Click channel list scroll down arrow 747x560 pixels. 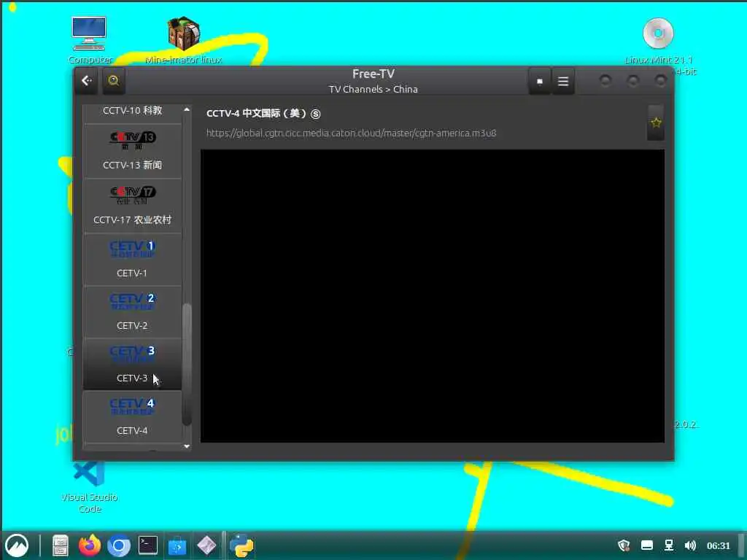click(x=187, y=446)
